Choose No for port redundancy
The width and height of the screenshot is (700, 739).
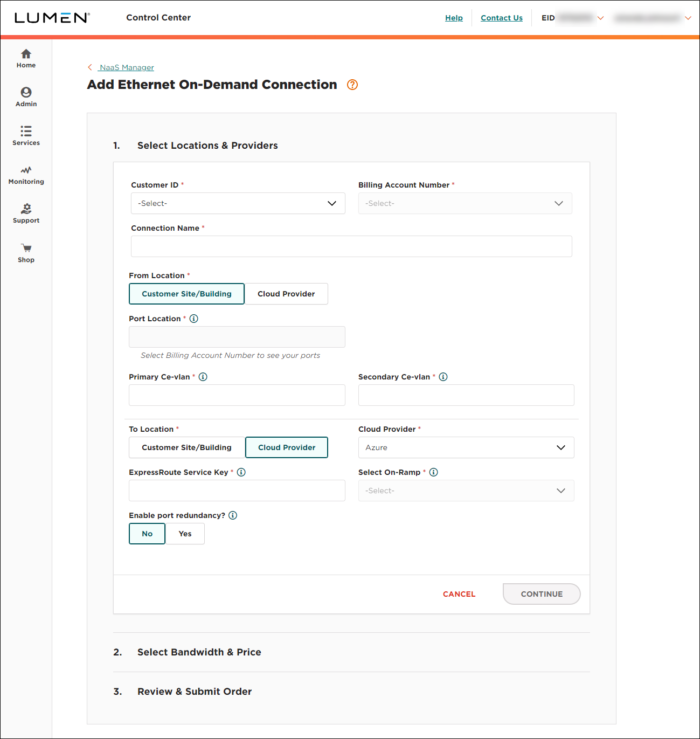point(147,534)
